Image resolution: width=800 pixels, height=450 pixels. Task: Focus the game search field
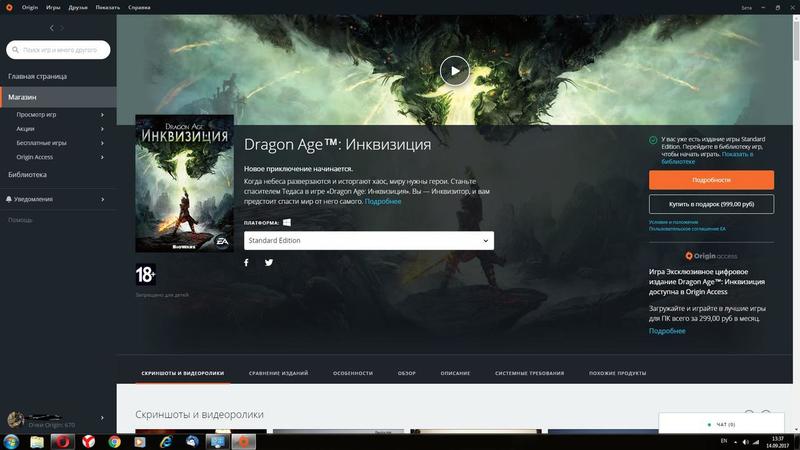coord(58,50)
